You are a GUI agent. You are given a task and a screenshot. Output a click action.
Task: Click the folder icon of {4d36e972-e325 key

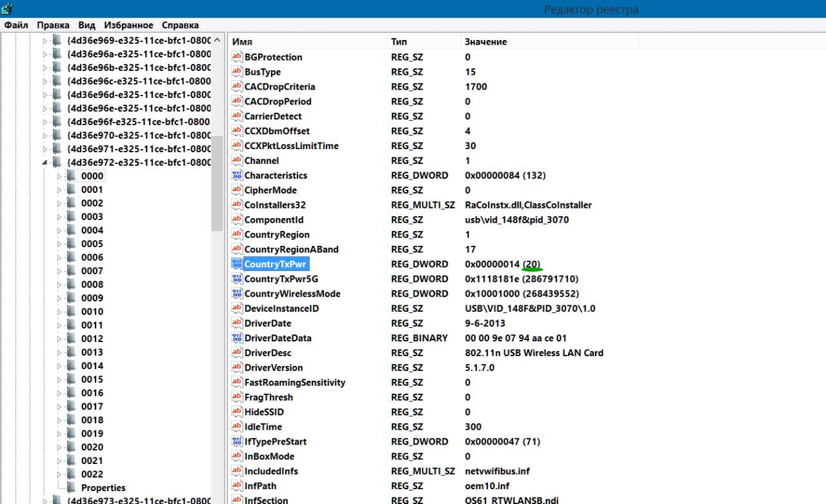[x=57, y=163]
